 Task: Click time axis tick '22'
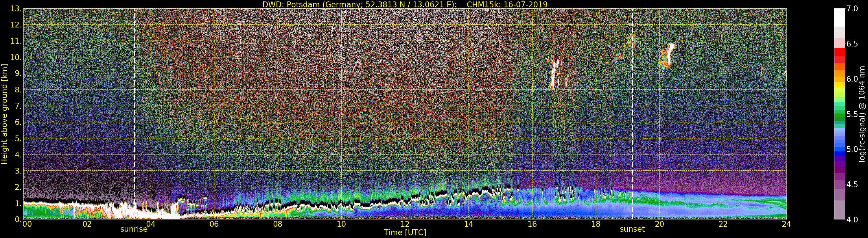tap(723, 224)
